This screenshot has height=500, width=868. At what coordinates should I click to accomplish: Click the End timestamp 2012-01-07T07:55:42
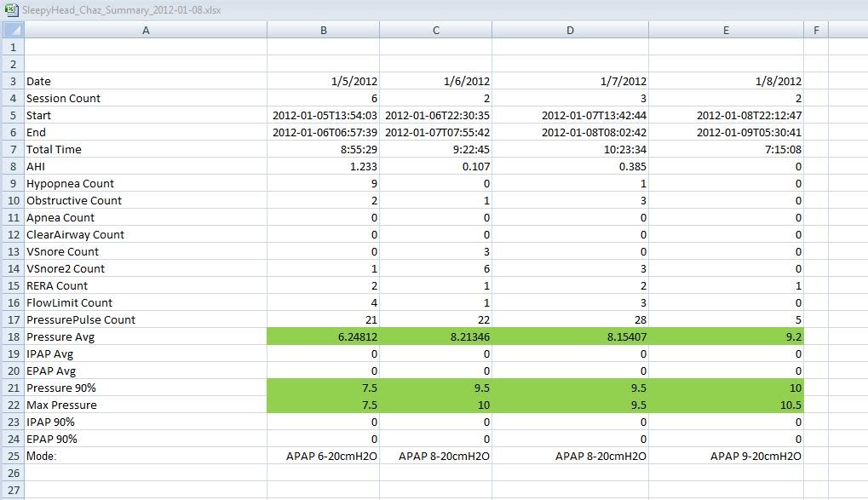[436, 132]
